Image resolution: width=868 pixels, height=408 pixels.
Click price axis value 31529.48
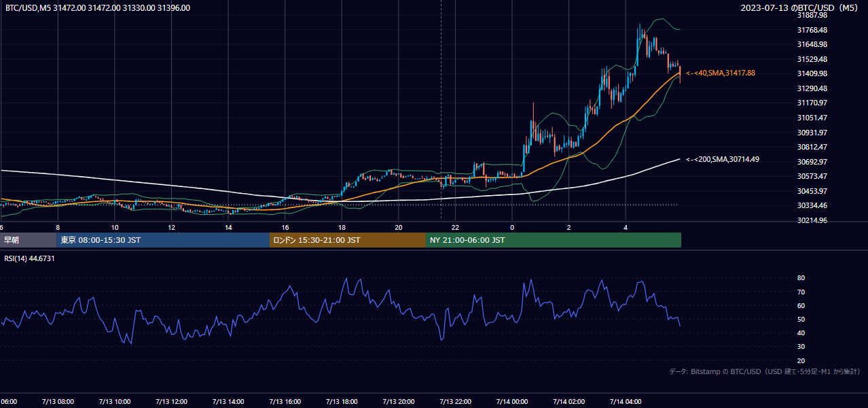(812, 59)
